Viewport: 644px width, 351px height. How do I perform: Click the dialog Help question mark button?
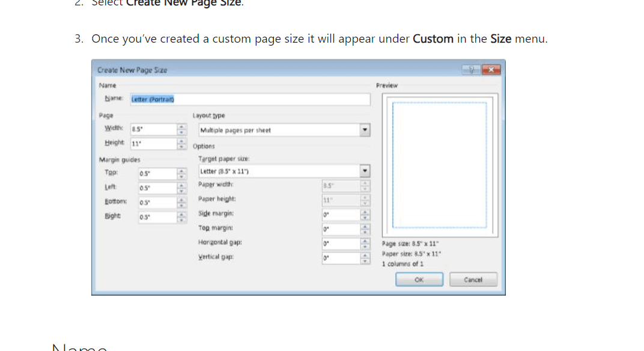click(x=471, y=70)
